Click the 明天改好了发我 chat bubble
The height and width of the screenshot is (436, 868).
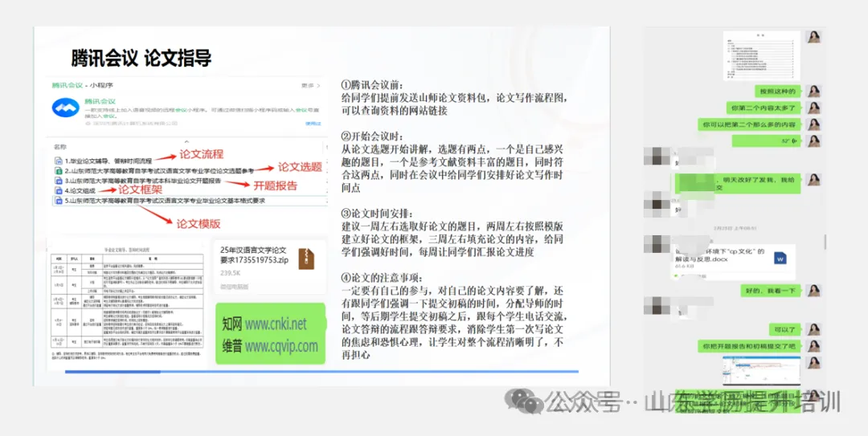point(739,184)
